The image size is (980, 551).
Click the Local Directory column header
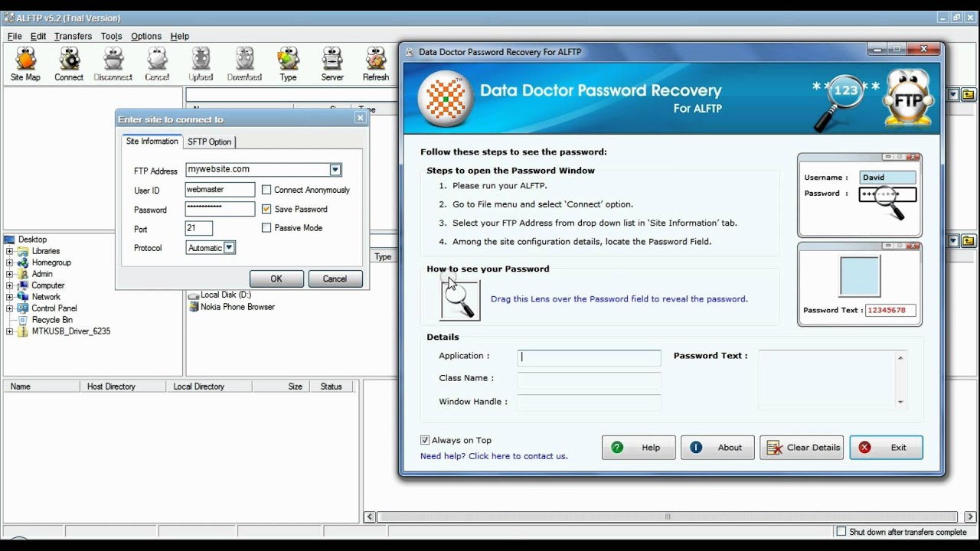coord(209,386)
